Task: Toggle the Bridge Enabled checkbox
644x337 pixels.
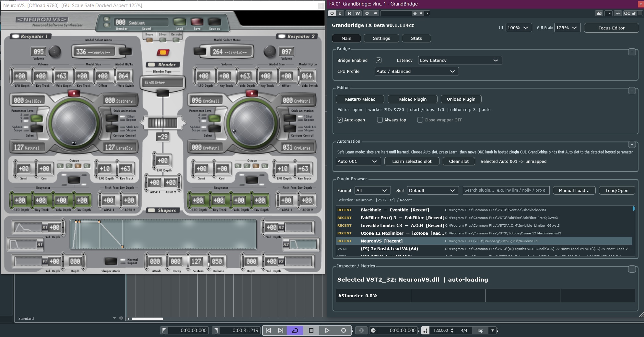Action: coord(379,60)
